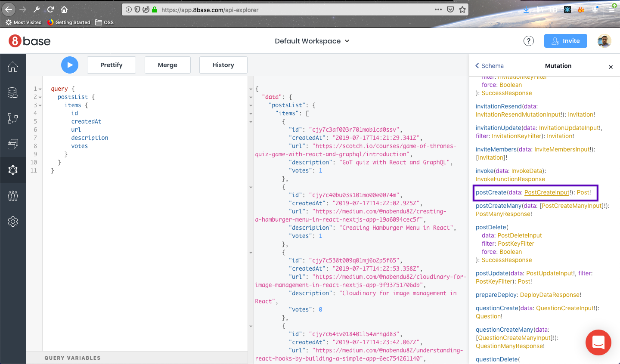Click the green padlock security icon
This screenshot has width=620, height=364.
155,9
